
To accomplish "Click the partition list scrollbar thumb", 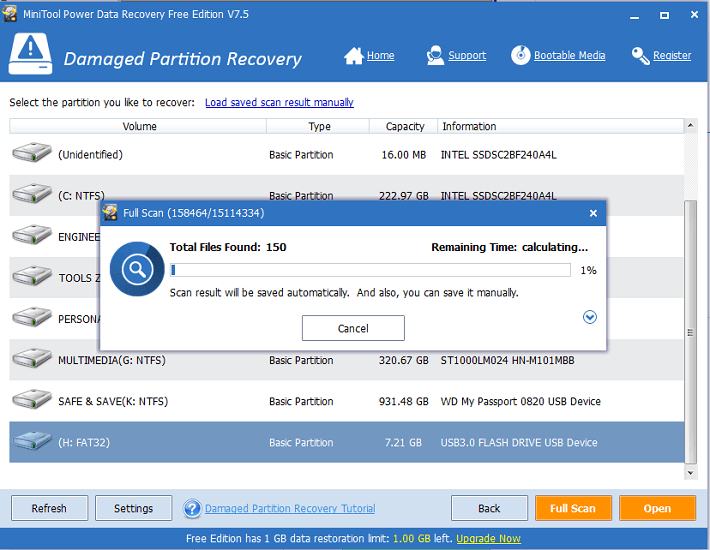I will click(690, 332).
